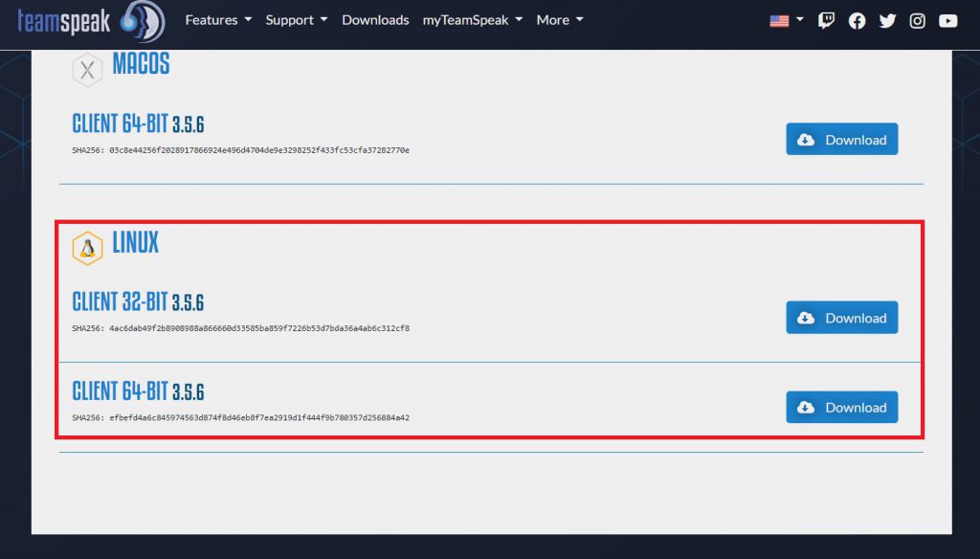
Task: Open the More dropdown
Action: pos(559,19)
